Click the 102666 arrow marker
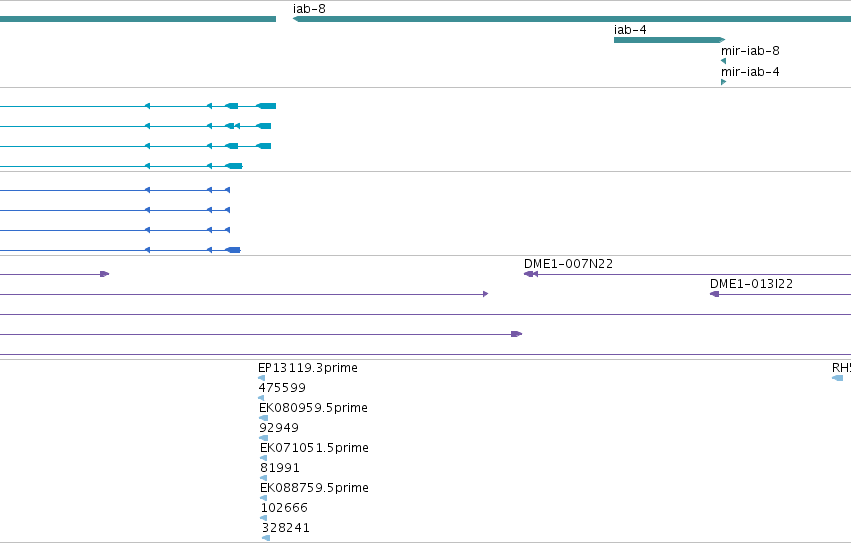 pos(264,518)
